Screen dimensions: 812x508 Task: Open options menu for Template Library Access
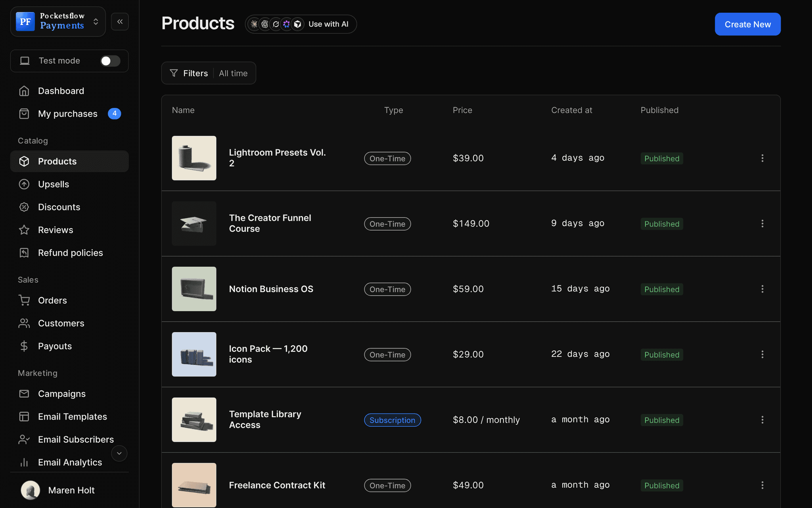(x=762, y=420)
